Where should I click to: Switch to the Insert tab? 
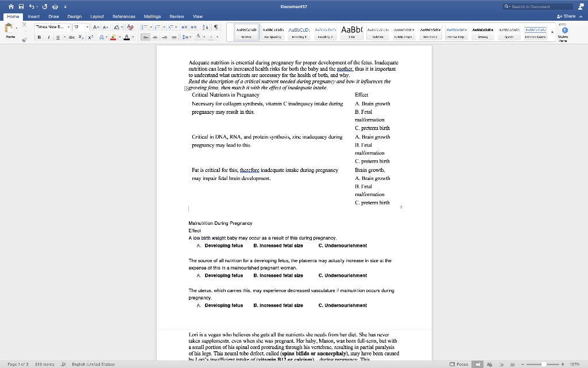point(33,17)
